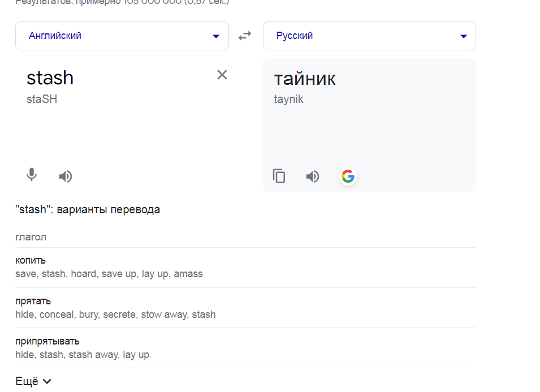Select translation variant "прятать"
The image size is (540, 392).
click(33, 301)
